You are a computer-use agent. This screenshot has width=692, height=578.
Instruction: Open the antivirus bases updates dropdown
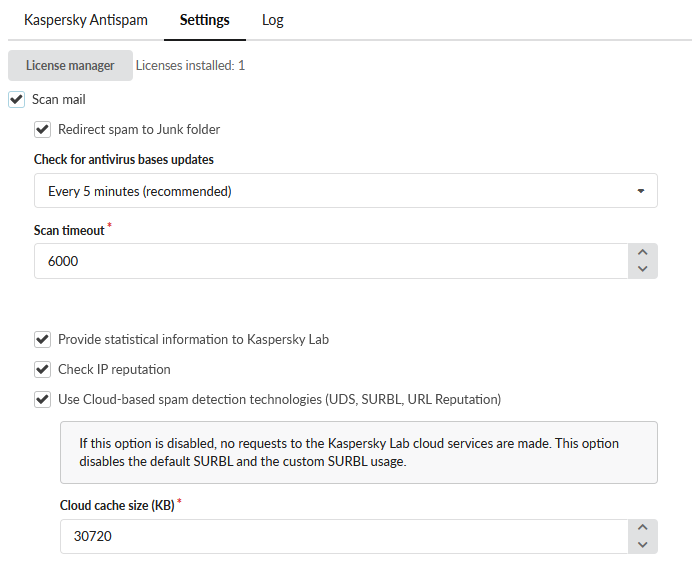point(340,191)
